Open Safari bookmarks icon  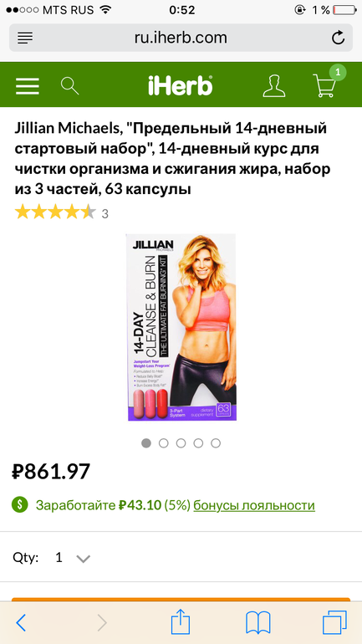click(x=258, y=623)
